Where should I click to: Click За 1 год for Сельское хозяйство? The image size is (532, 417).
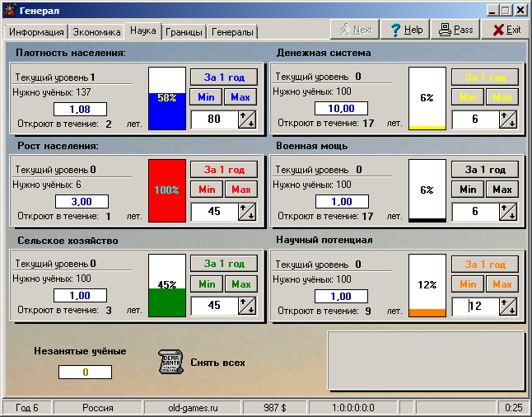[224, 264]
